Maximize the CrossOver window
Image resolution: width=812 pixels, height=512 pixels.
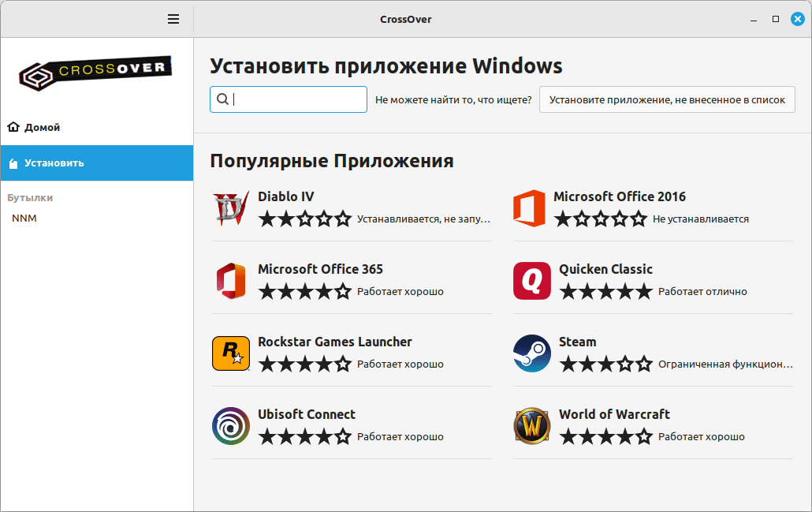click(776, 19)
